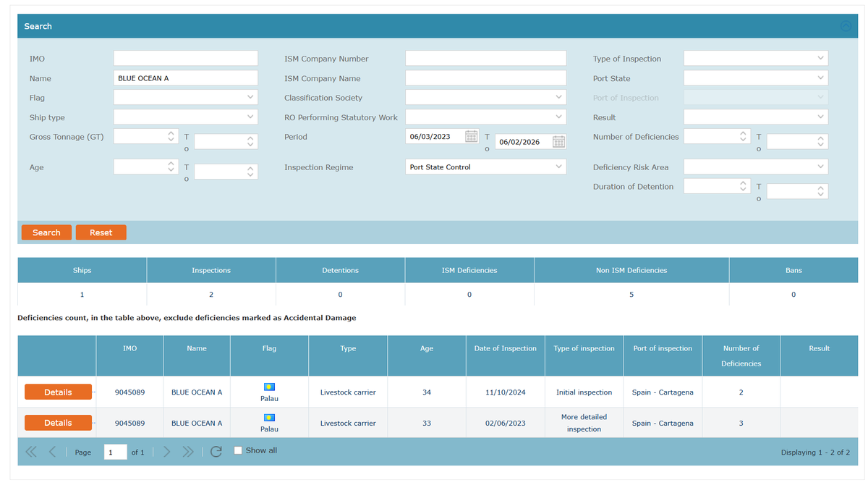Click the age value 33

[427, 424]
